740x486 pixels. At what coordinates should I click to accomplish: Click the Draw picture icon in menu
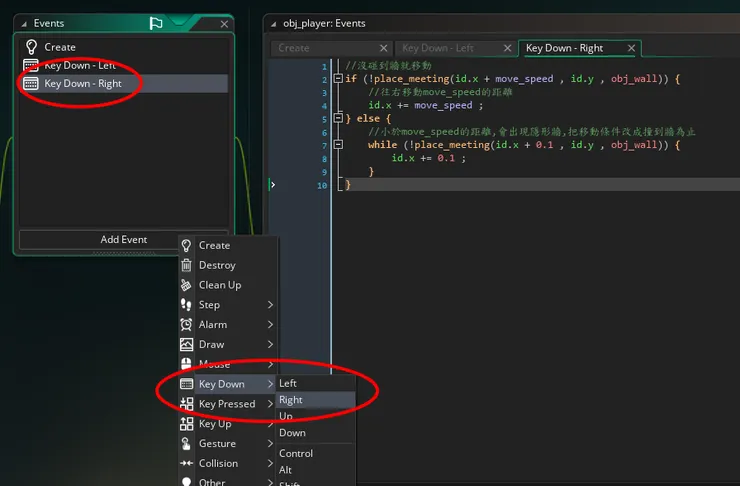coord(186,344)
